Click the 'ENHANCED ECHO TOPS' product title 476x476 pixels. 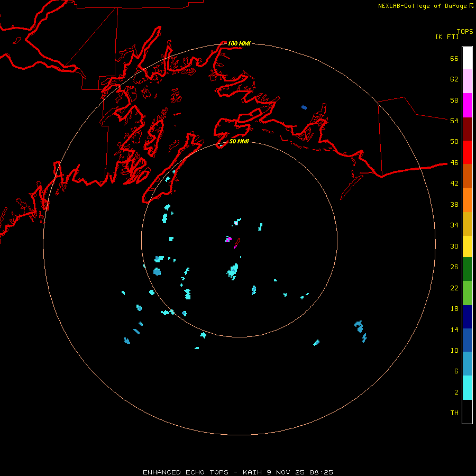tap(186, 472)
